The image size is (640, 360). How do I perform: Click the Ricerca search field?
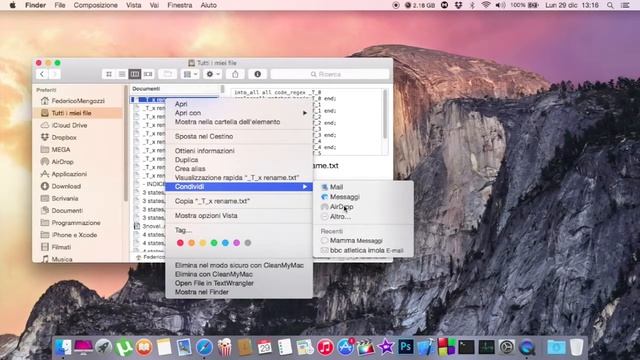click(x=330, y=74)
